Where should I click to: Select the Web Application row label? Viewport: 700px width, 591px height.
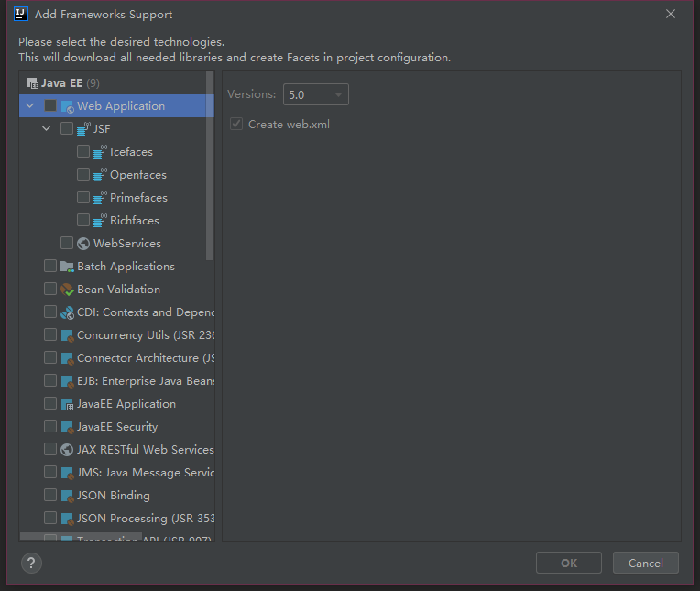121,106
